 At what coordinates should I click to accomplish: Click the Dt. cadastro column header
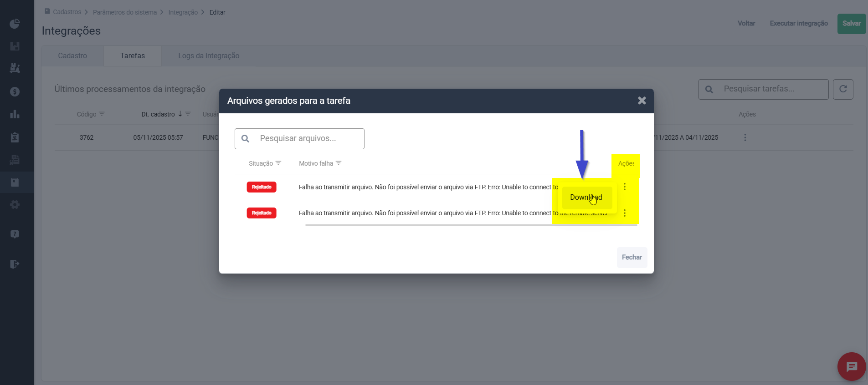pyautogui.click(x=158, y=114)
